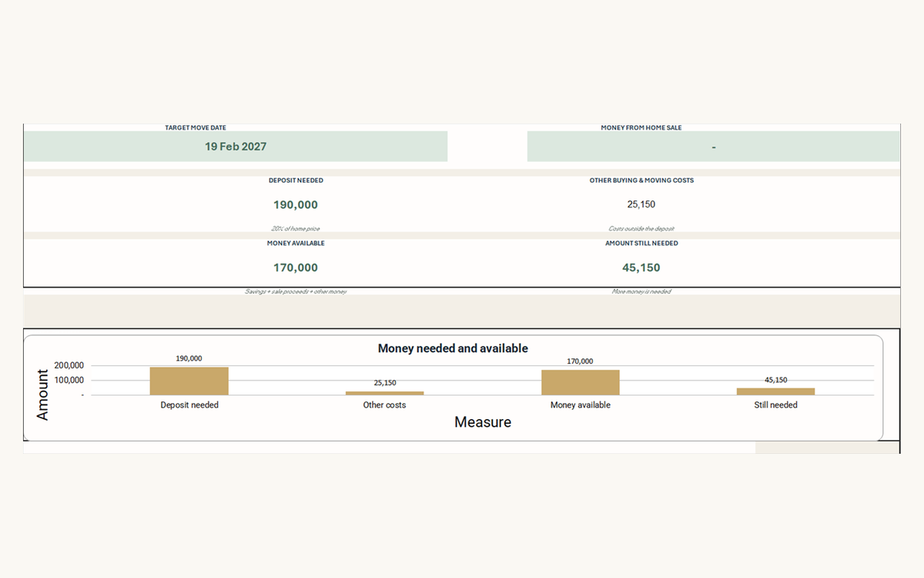The image size is (924, 578).
Task: Select the Deposit needed bar in chart
Action: point(189,381)
